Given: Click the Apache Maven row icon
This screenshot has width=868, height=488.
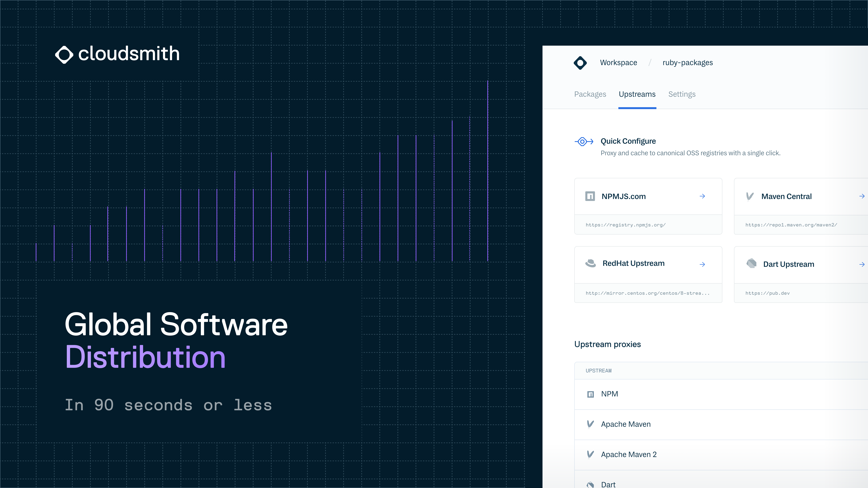Looking at the screenshot, I should [590, 424].
